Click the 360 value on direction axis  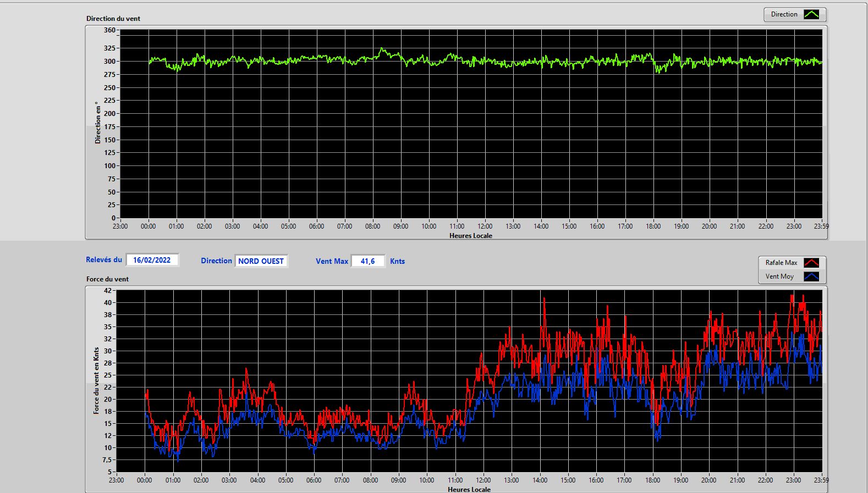(x=109, y=30)
